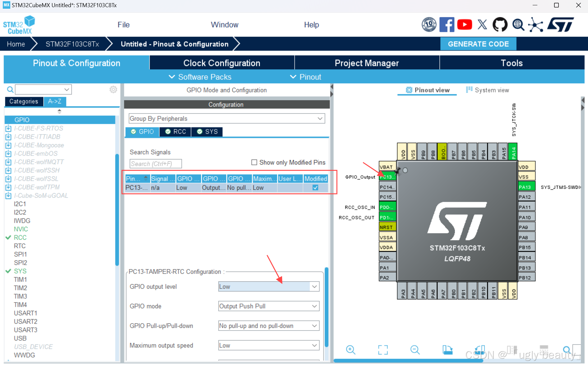
Task: Open the Facebook icon link
Action: point(447,25)
